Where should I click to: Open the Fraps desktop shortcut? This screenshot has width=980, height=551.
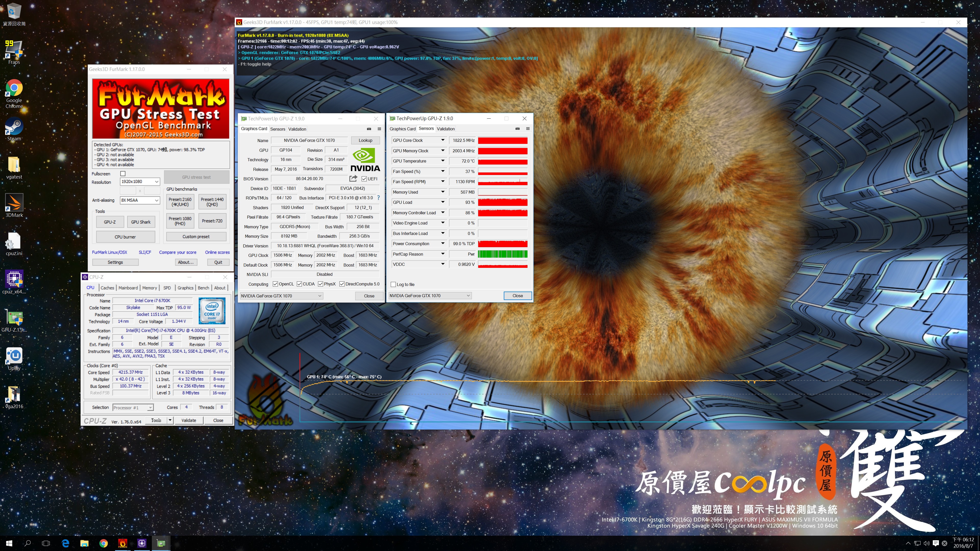(14, 53)
